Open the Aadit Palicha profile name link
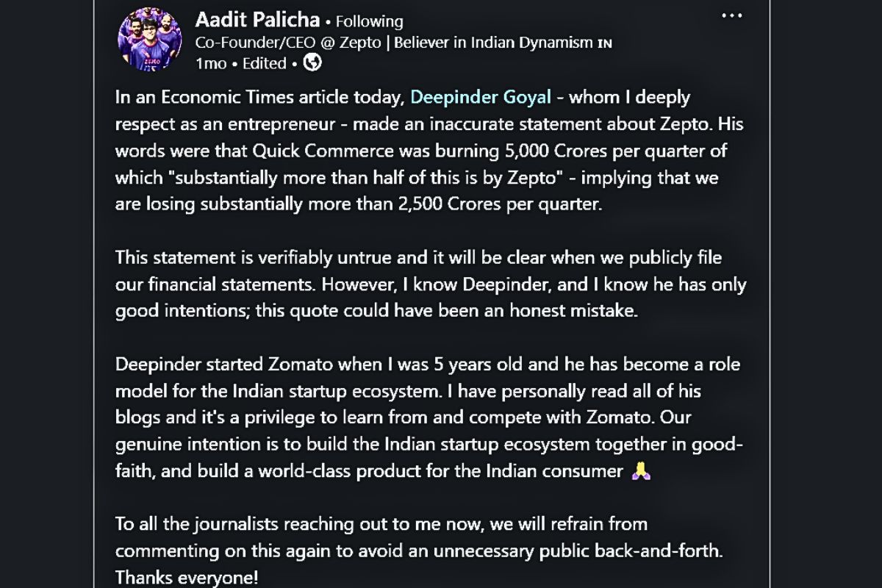Screen dimensions: 882x588 point(257,20)
